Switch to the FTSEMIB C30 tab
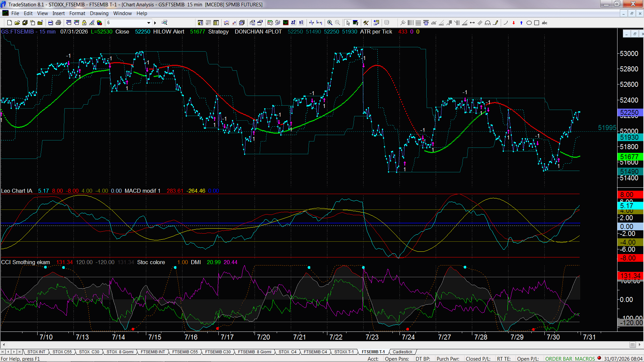Screen dimensions: 644x362 click(x=218, y=352)
